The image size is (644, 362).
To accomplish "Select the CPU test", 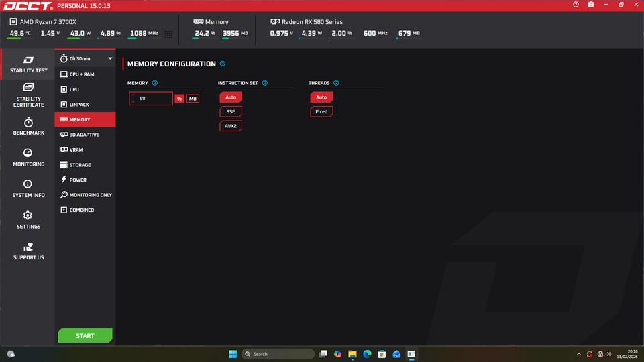I will pyautogui.click(x=85, y=89).
